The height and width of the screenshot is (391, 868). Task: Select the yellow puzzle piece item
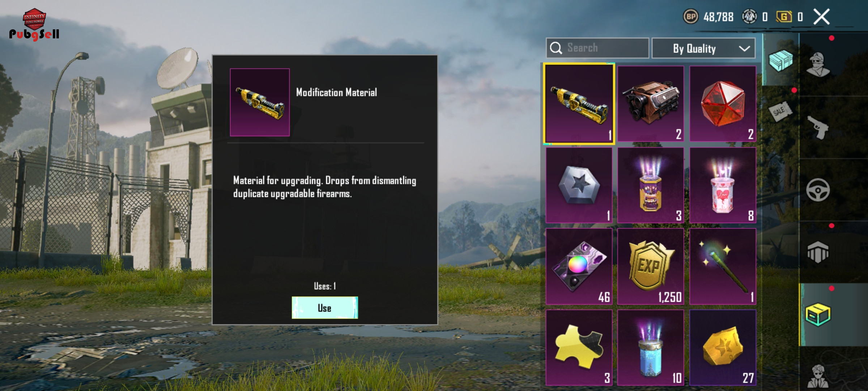click(579, 348)
